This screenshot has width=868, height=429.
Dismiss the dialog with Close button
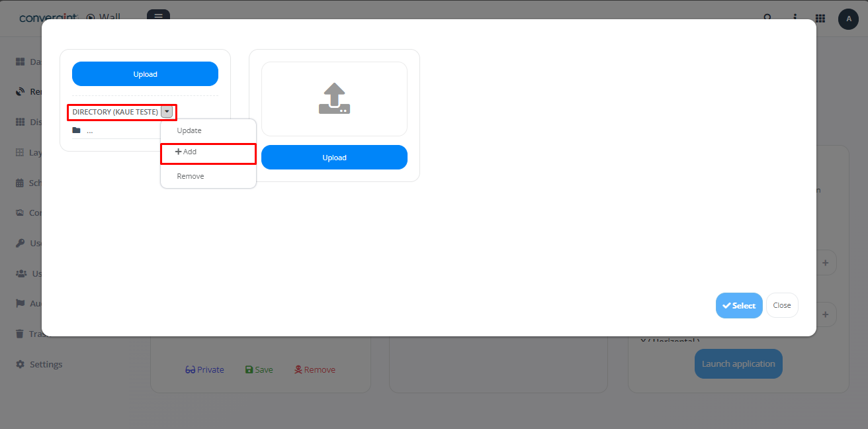[782, 305]
